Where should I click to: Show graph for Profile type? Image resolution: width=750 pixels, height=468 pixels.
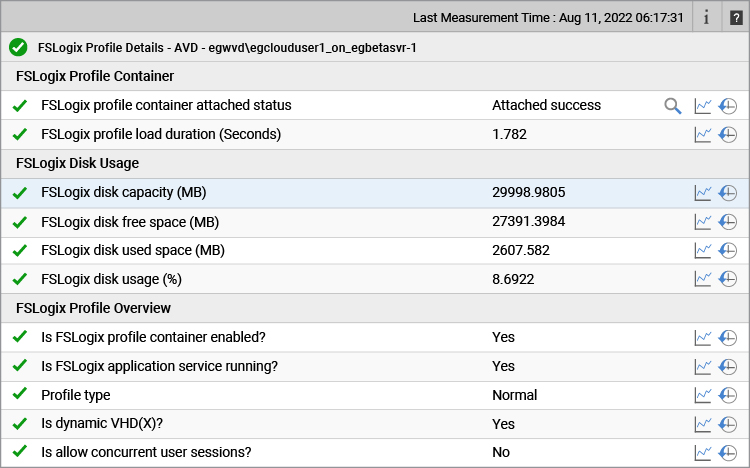(703, 395)
